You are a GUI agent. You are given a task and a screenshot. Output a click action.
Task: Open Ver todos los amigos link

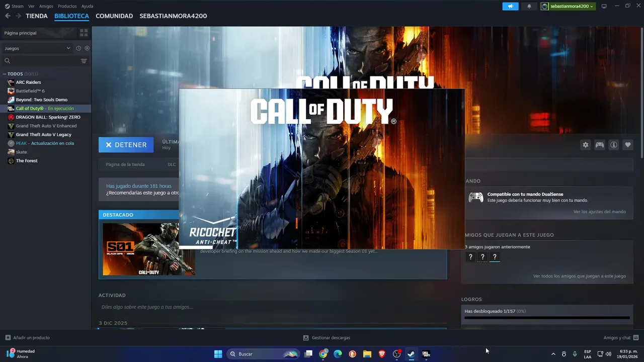click(580, 276)
